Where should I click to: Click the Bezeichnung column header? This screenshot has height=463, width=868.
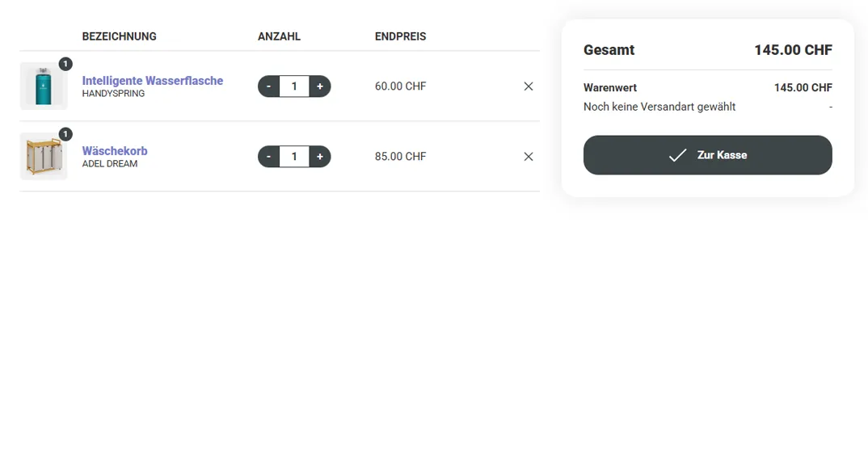[120, 36]
